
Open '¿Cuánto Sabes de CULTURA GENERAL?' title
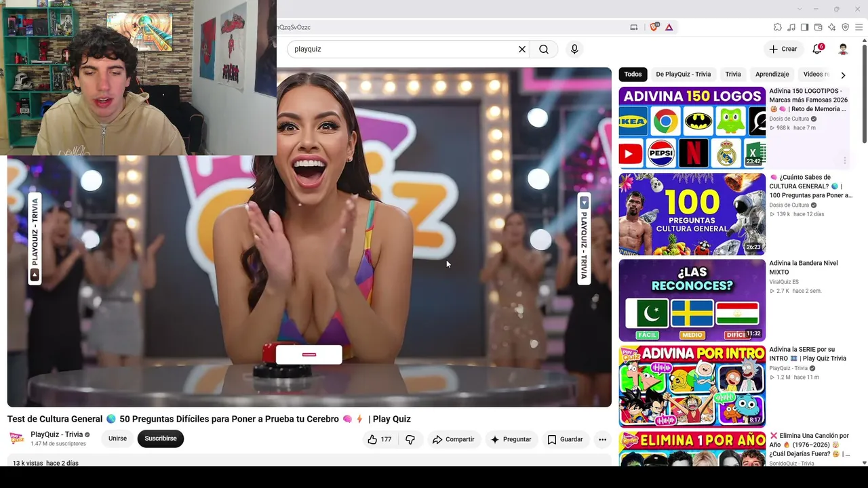pyautogui.click(x=811, y=186)
